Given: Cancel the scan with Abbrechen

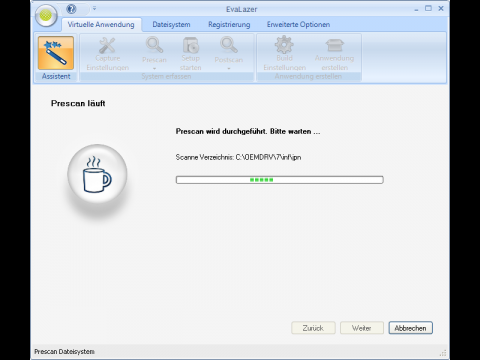Looking at the screenshot, I should coord(410,328).
